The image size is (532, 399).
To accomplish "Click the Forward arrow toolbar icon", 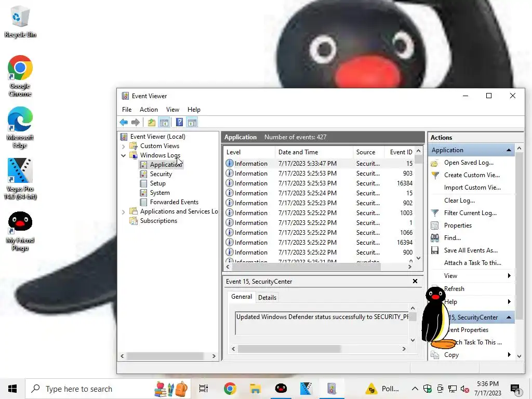I will click(136, 123).
